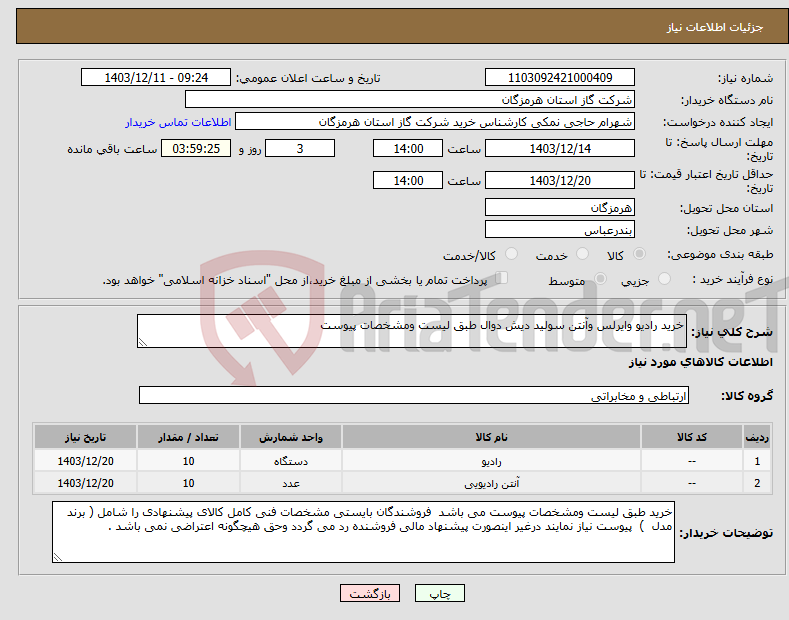Click the اطلاعات کالاهای مورد نیاز heading
This screenshot has height=620, width=789.
click(x=700, y=362)
